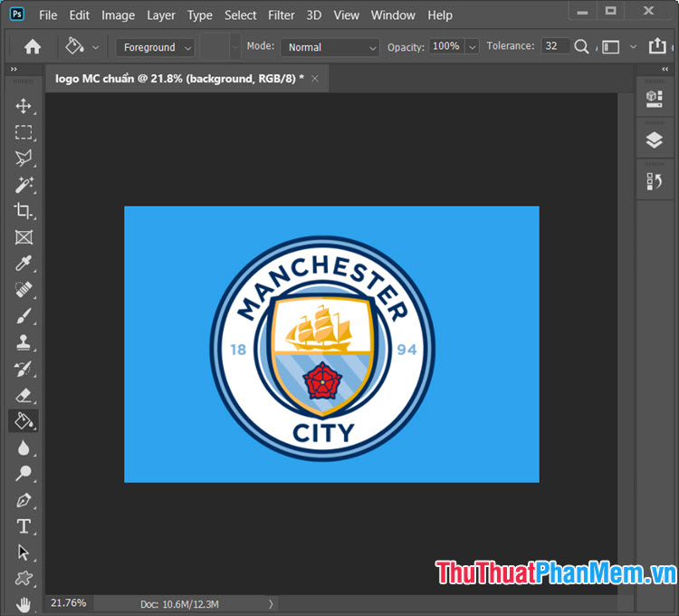
Task: Expand the toolbar double-arrow
Action: pyautogui.click(x=14, y=69)
